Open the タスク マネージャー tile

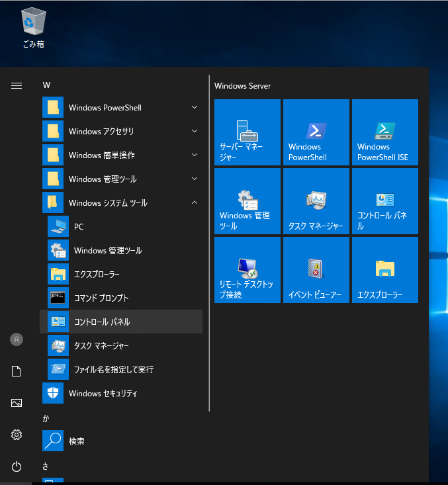click(316, 201)
